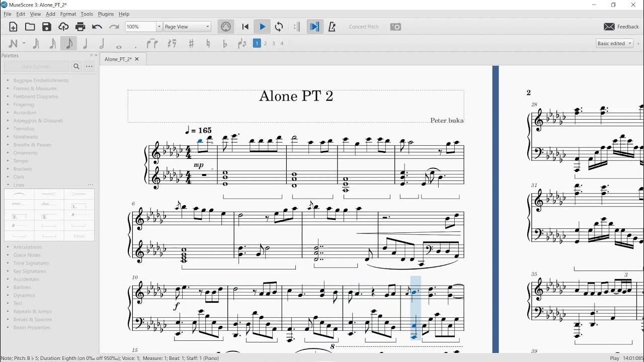This screenshot has width=644, height=362.
Task: Rewind playback to start position
Action: pyautogui.click(x=246, y=27)
